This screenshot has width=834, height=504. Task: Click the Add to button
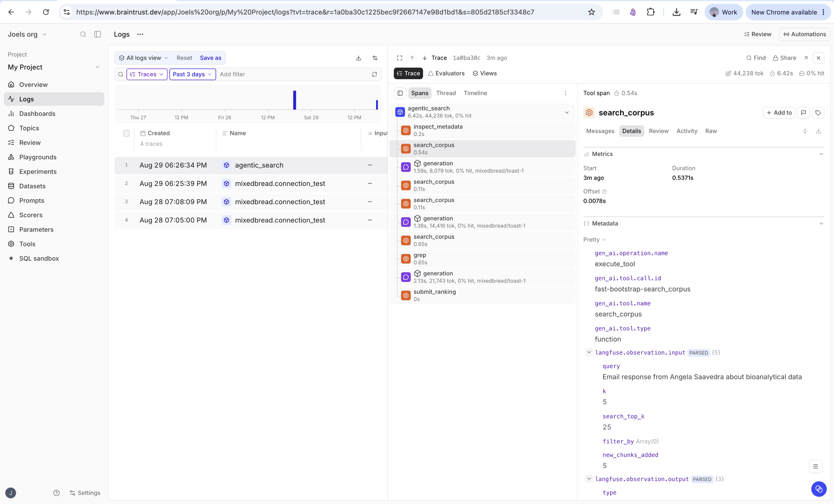(779, 113)
